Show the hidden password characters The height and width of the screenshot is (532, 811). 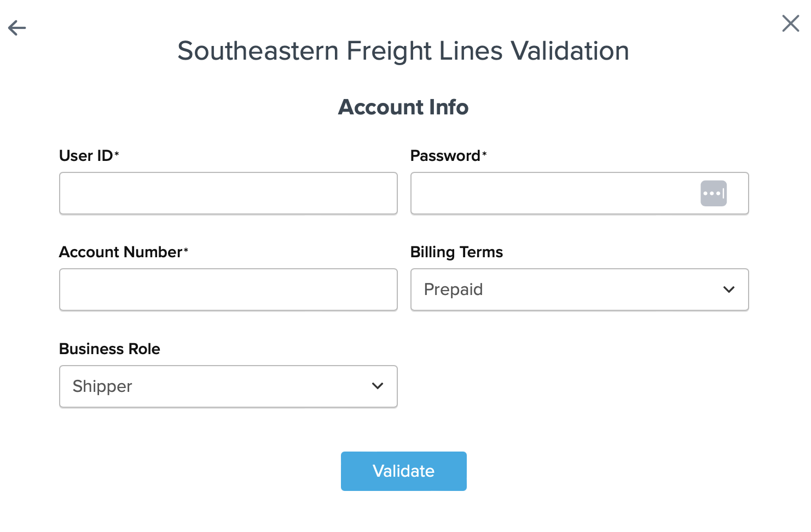click(x=713, y=193)
